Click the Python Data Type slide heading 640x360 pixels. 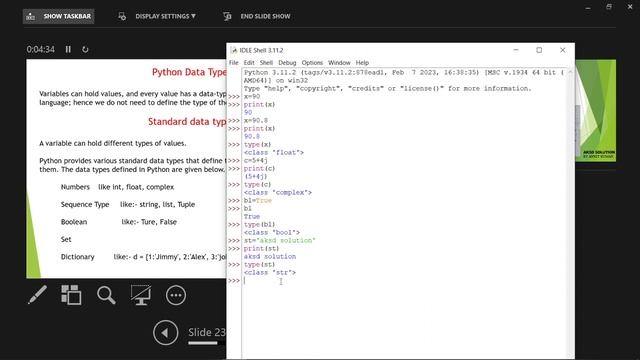pos(189,72)
